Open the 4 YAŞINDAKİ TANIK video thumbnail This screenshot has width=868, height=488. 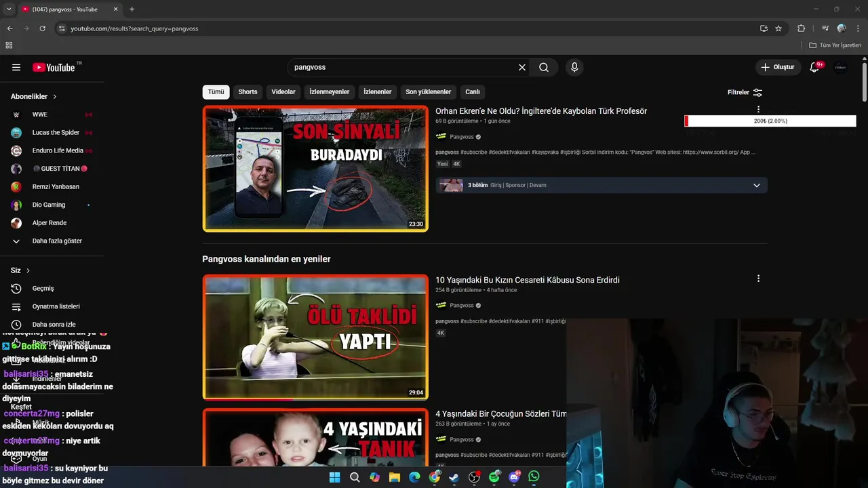(x=315, y=438)
